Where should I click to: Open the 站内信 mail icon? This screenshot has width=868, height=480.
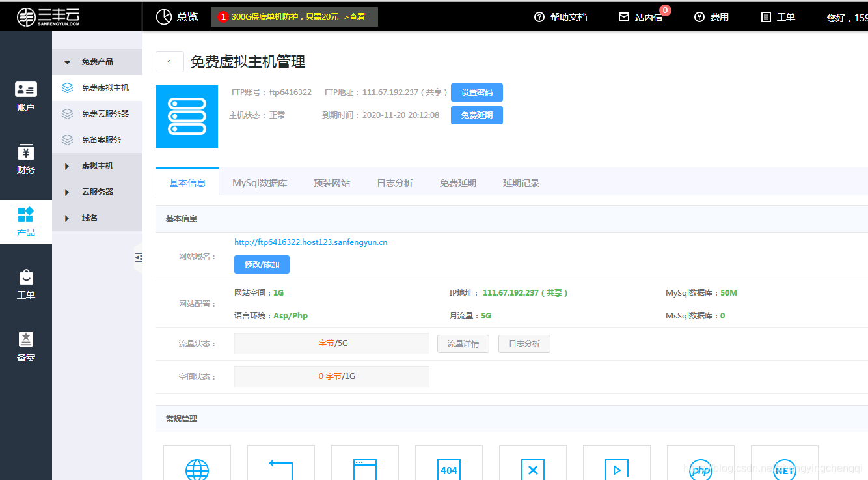tap(624, 17)
